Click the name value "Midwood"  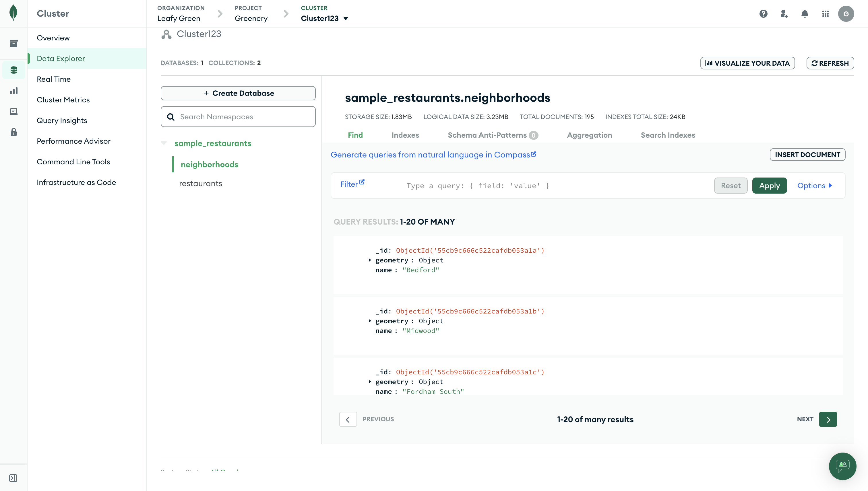[x=421, y=330]
